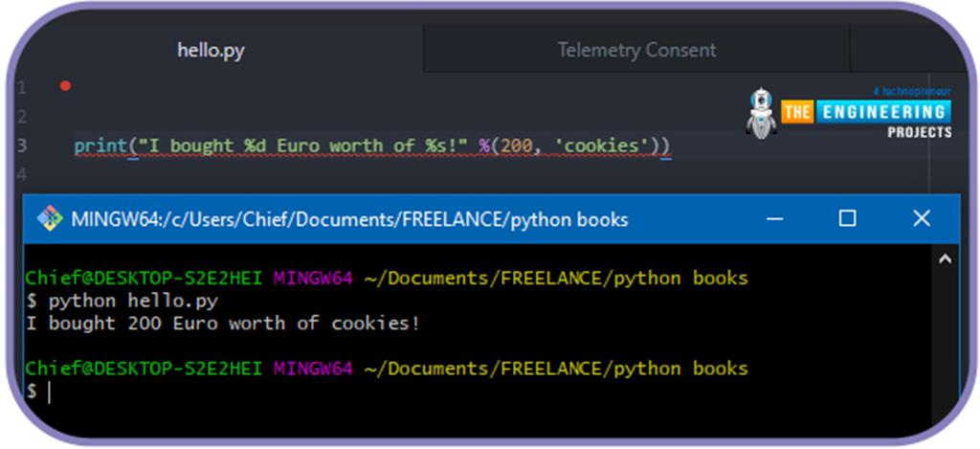Click the 'I bought 200 Euro' output line
Viewport: 980px width, 449px height.
tap(222, 324)
